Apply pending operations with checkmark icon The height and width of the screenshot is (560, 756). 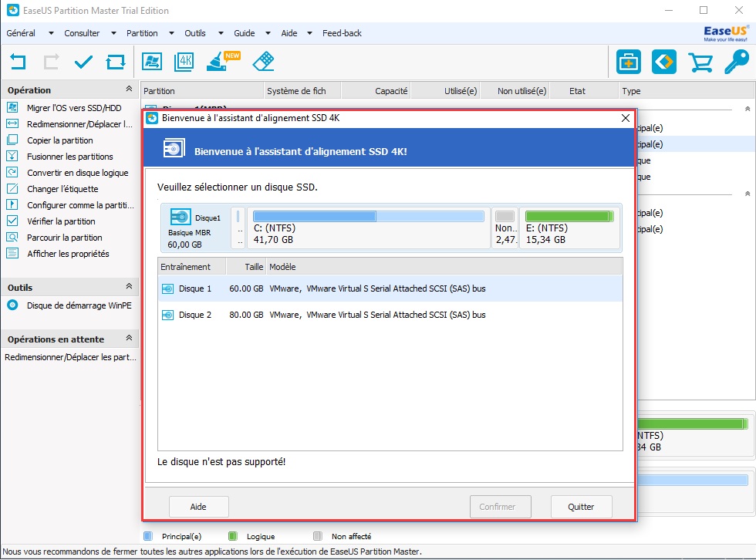[83, 62]
